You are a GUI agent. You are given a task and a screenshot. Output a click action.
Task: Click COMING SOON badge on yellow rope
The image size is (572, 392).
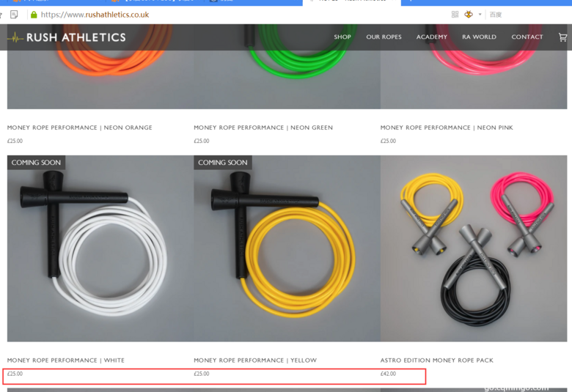[x=223, y=163]
